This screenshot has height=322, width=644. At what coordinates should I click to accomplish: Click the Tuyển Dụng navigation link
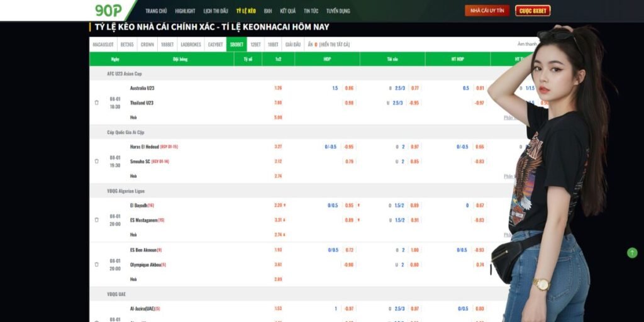(x=338, y=11)
